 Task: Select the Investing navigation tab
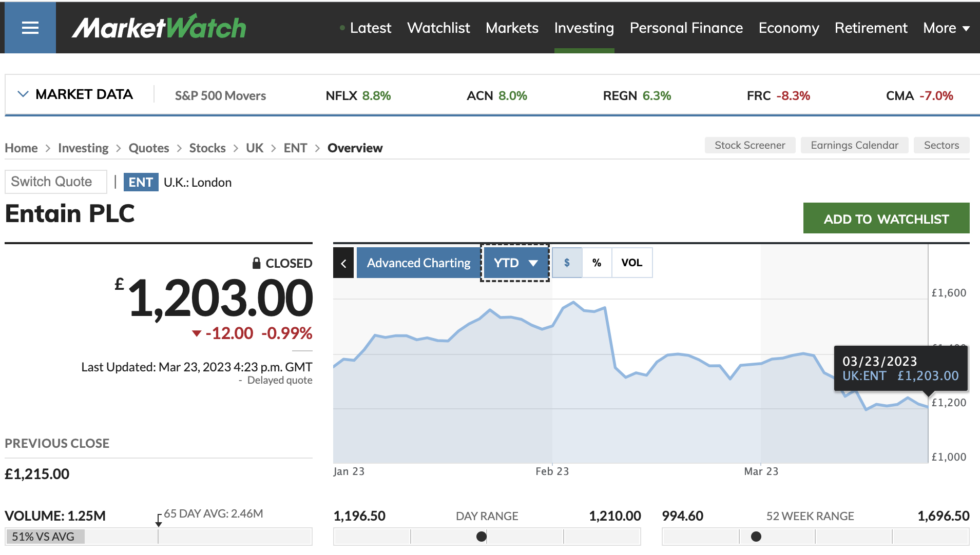(x=584, y=28)
